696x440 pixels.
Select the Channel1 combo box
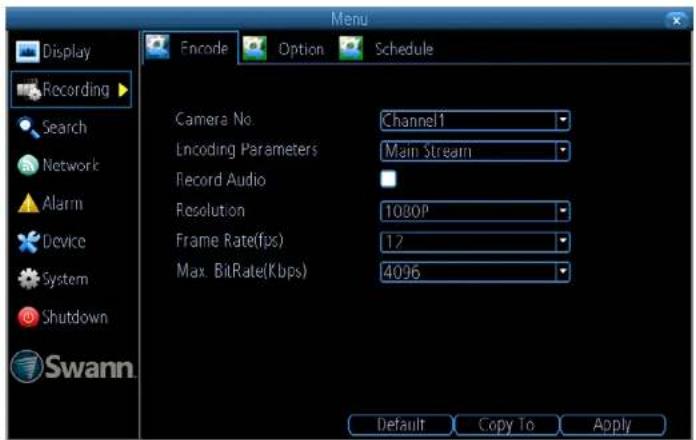[x=475, y=120]
